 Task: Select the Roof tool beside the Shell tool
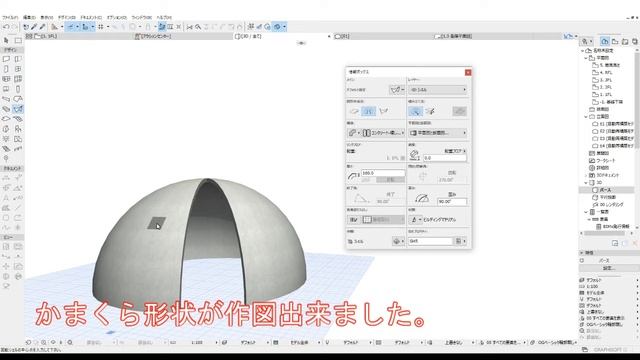[x=6, y=109]
